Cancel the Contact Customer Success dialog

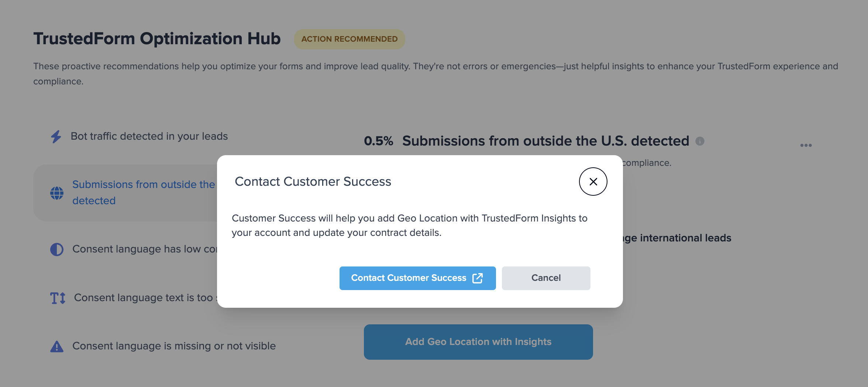tap(546, 278)
